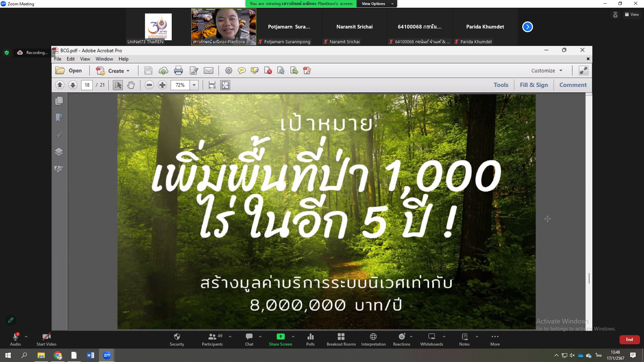
Task: Show the Page Thumbnails panel
Action: point(59,101)
